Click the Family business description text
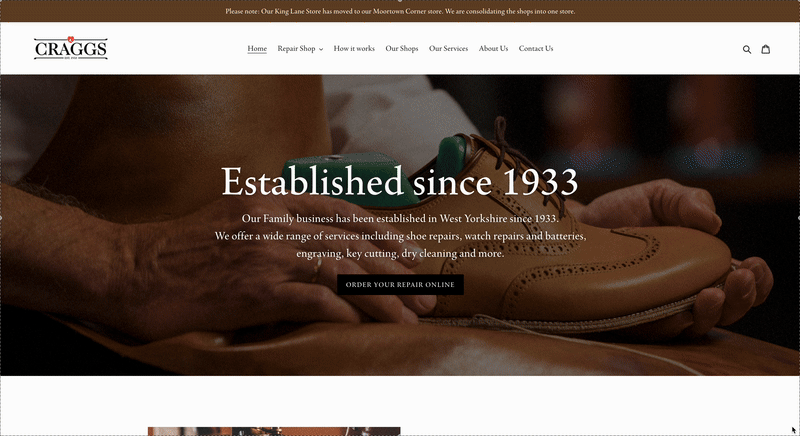Image resolution: width=800 pixels, height=436 pixels. coord(400,236)
